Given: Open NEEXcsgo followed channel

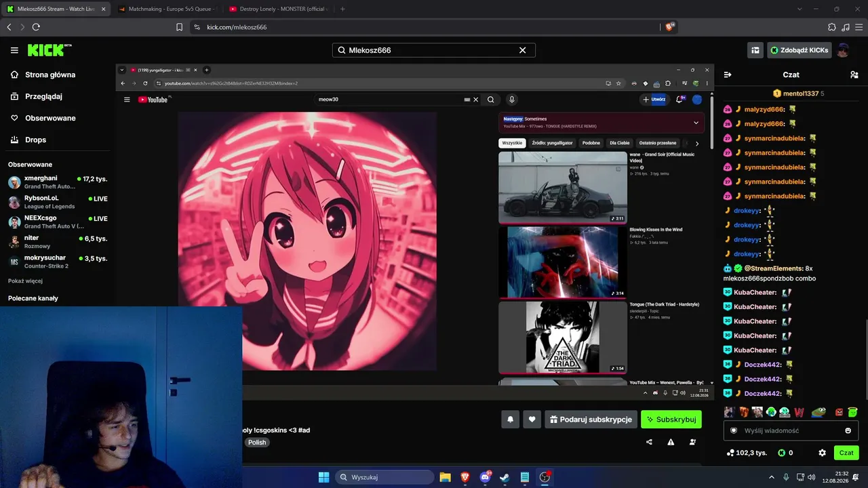Looking at the screenshot, I should [x=58, y=222].
